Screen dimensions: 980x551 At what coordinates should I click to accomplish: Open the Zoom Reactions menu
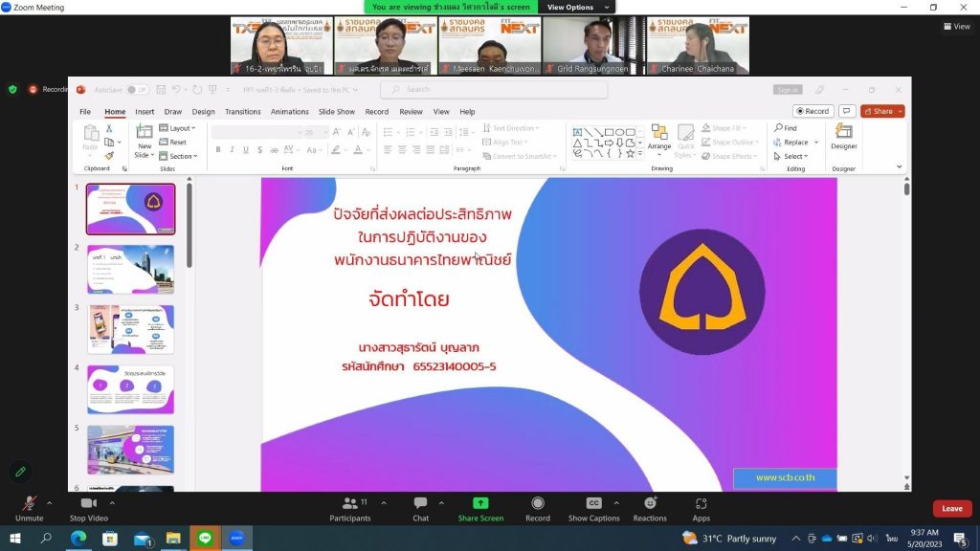[x=650, y=508]
